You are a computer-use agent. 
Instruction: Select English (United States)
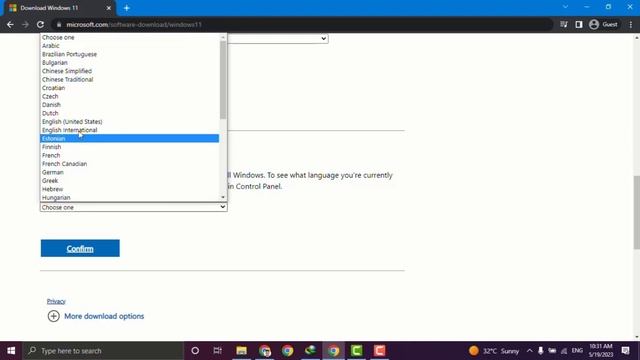[x=129, y=122]
